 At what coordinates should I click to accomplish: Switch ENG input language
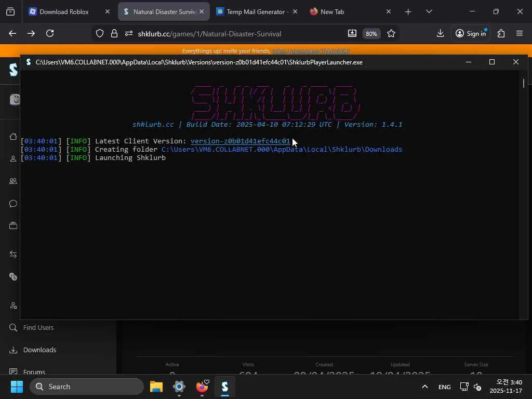click(445, 387)
